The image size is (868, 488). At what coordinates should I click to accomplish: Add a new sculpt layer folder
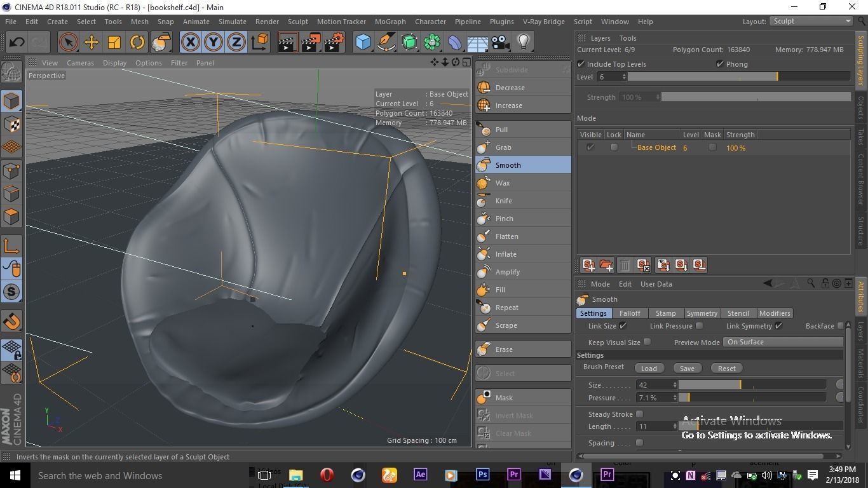(606, 265)
